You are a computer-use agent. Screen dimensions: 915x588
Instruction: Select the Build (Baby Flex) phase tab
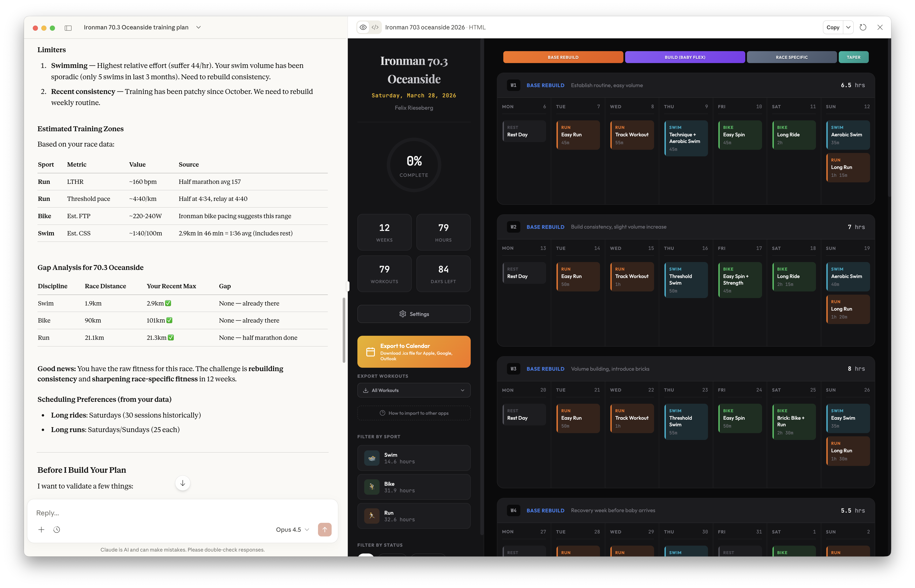pos(684,57)
